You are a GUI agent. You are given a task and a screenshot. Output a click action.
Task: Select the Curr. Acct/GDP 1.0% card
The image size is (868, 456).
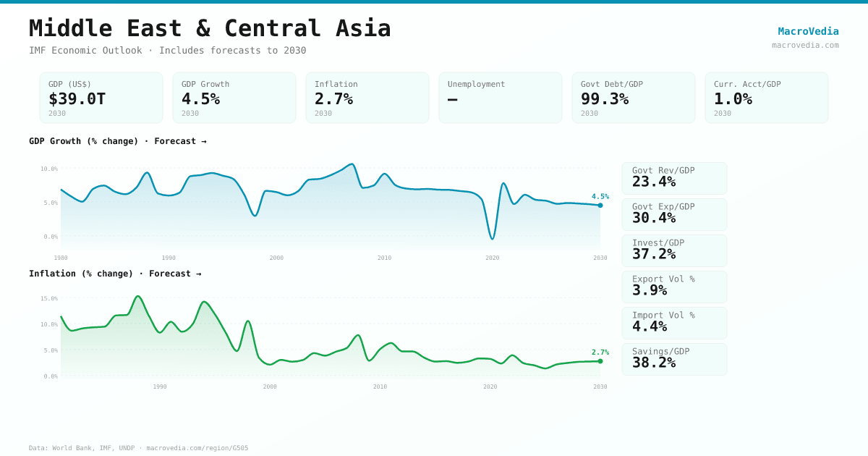click(767, 98)
